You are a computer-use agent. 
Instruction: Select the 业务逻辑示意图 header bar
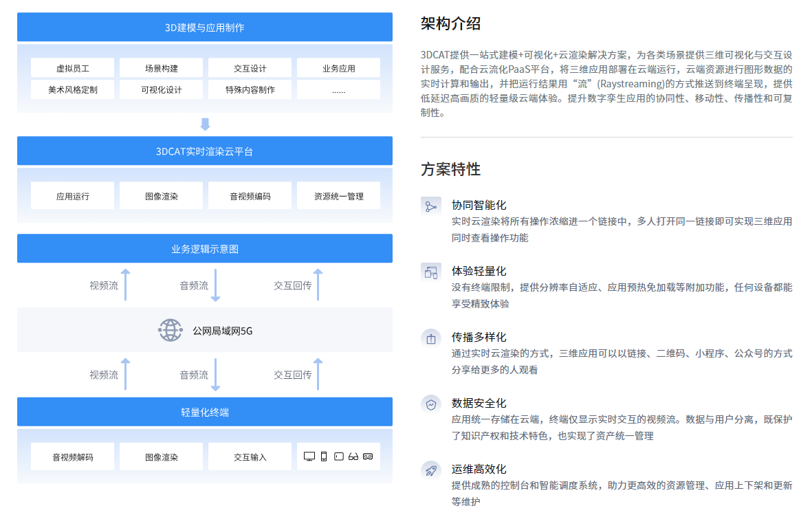pyautogui.click(x=205, y=248)
